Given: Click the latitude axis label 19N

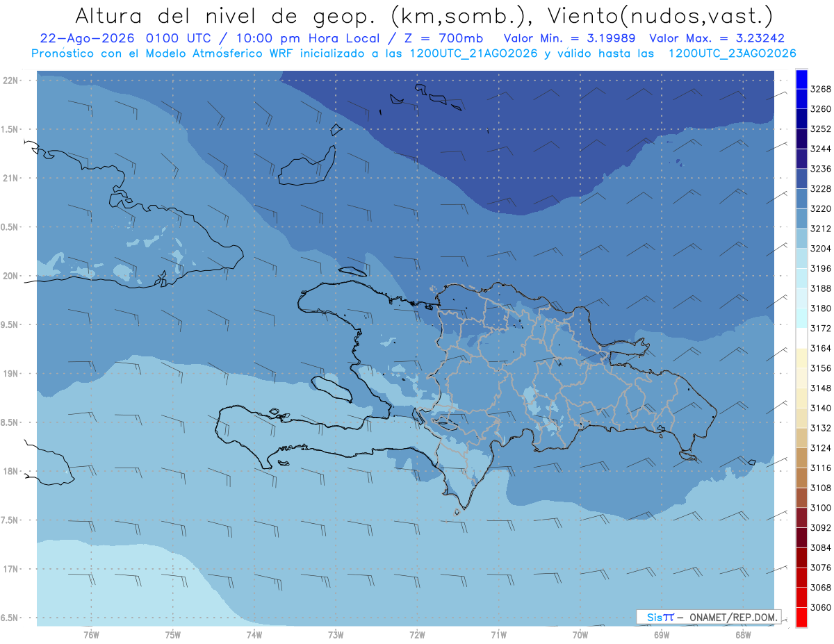Looking at the screenshot, I should coord(12,374).
